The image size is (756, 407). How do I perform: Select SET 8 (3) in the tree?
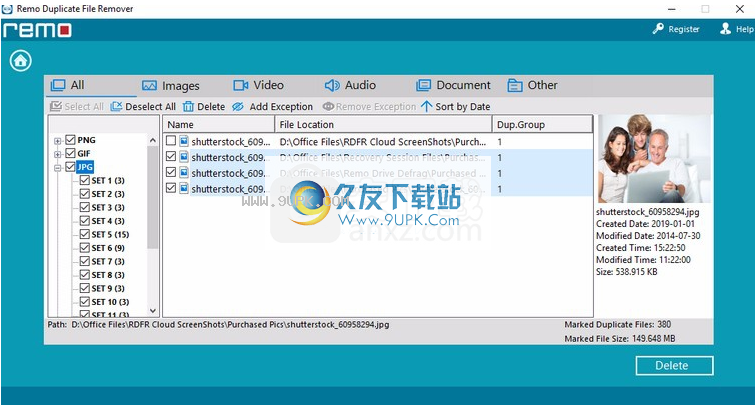[x=108, y=275]
